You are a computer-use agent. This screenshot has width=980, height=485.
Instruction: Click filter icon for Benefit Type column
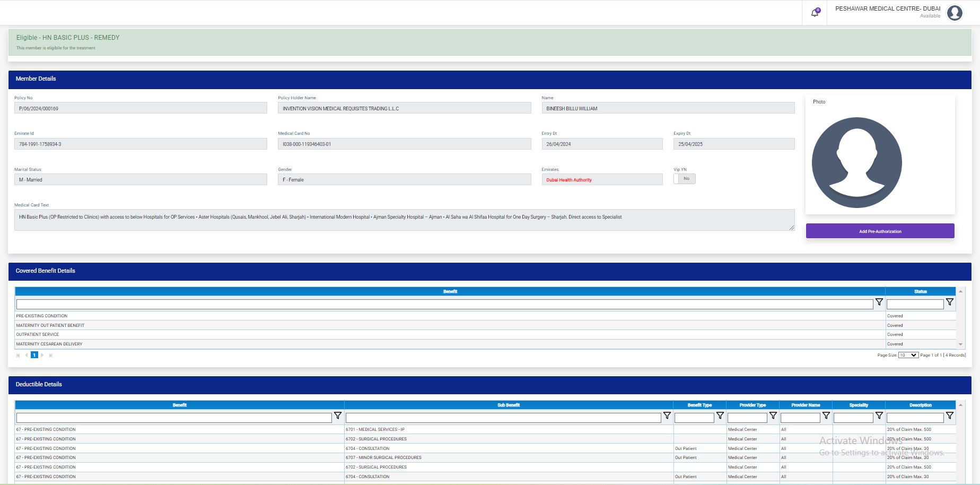[720, 416]
